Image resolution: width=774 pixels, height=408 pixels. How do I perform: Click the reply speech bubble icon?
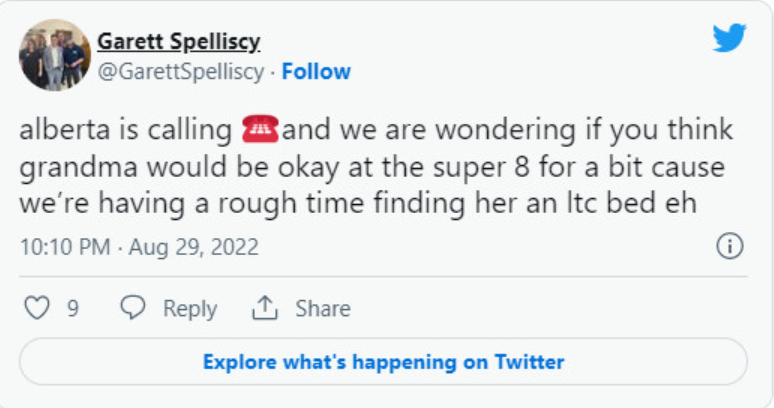(132, 309)
